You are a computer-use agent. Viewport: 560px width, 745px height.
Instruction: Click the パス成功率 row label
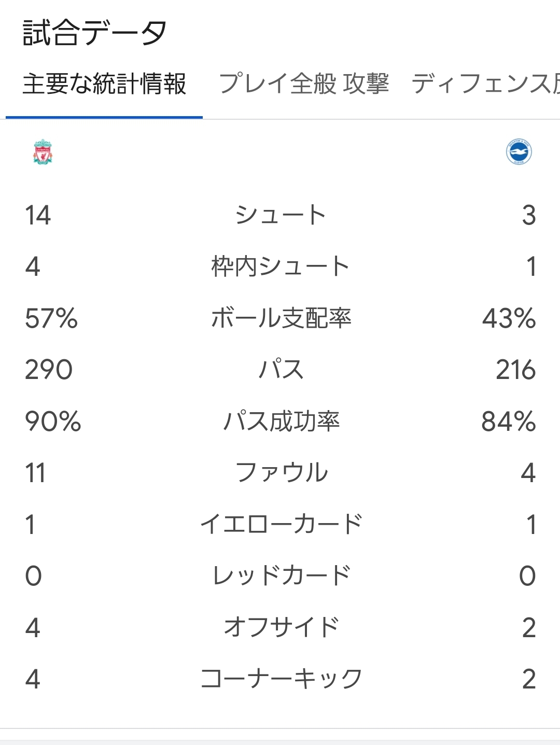click(x=281, y=421)
